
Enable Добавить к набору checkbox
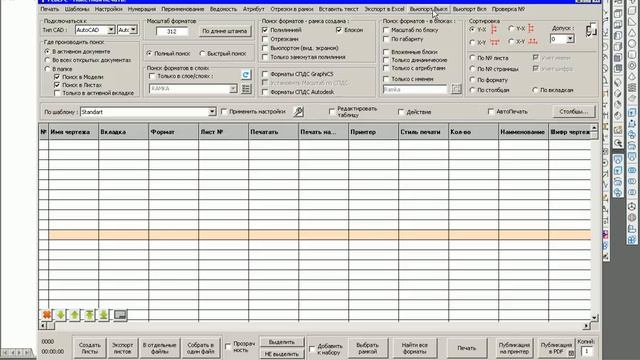(x=312, y=349)
